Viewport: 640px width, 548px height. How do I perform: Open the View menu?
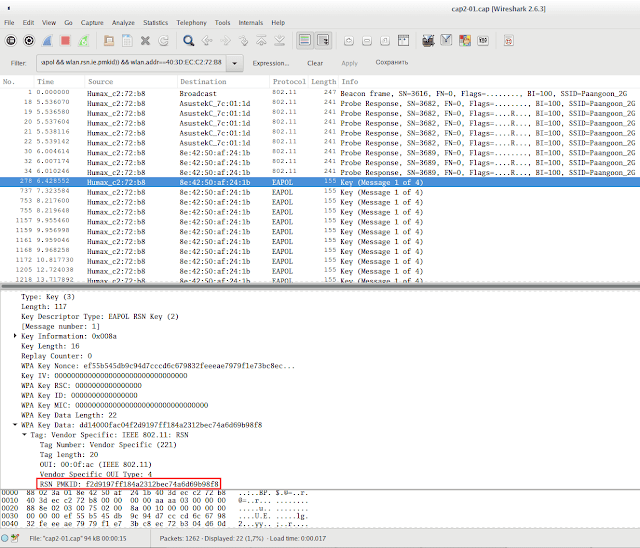tap(49, 23)
